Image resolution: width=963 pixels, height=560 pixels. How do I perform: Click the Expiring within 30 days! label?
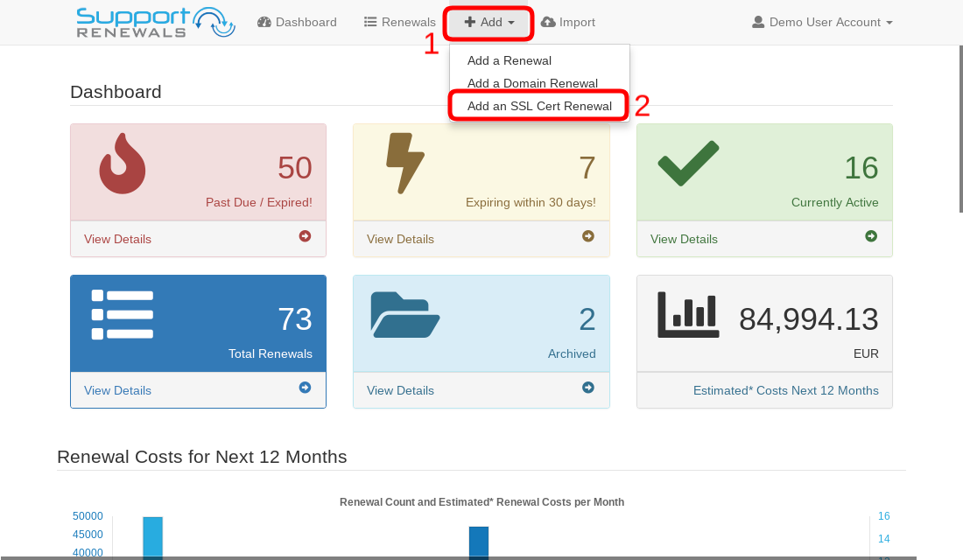[531, 203]
